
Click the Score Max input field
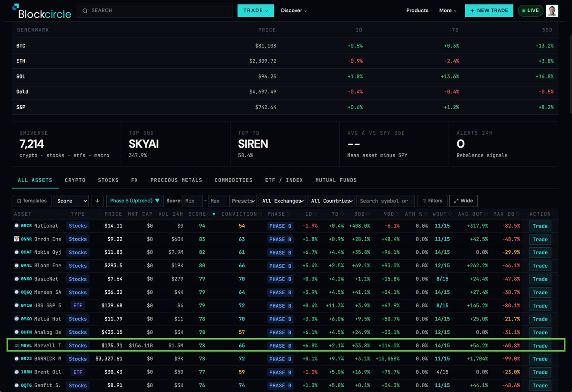pyautogui.click(x=218, y=201)
